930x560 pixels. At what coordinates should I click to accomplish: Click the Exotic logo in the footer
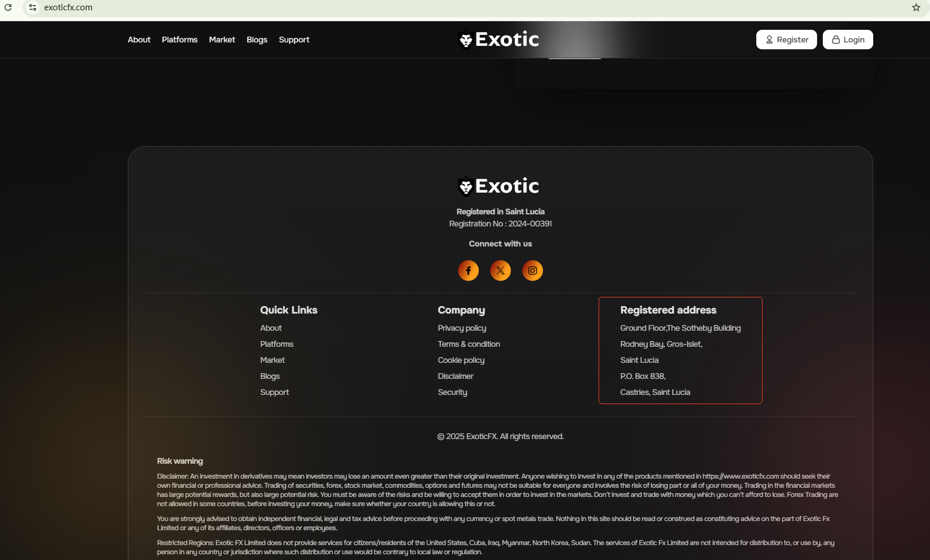pos(499,186)
